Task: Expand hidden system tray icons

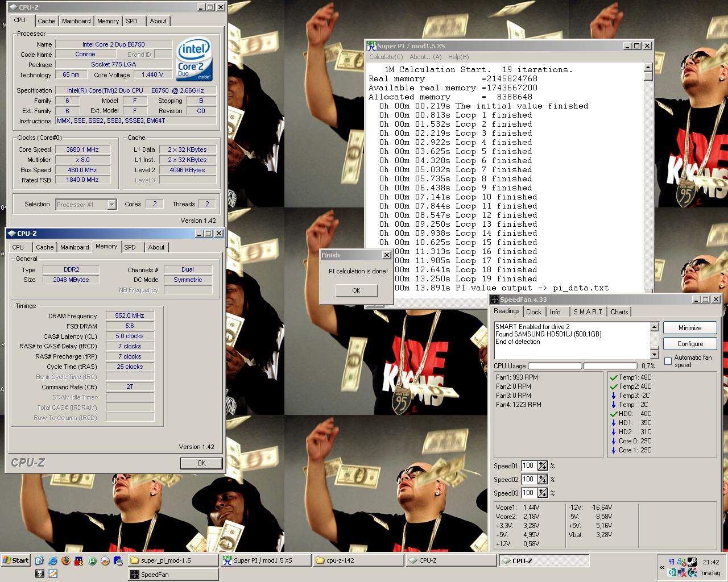Action: tap(662, 567)
